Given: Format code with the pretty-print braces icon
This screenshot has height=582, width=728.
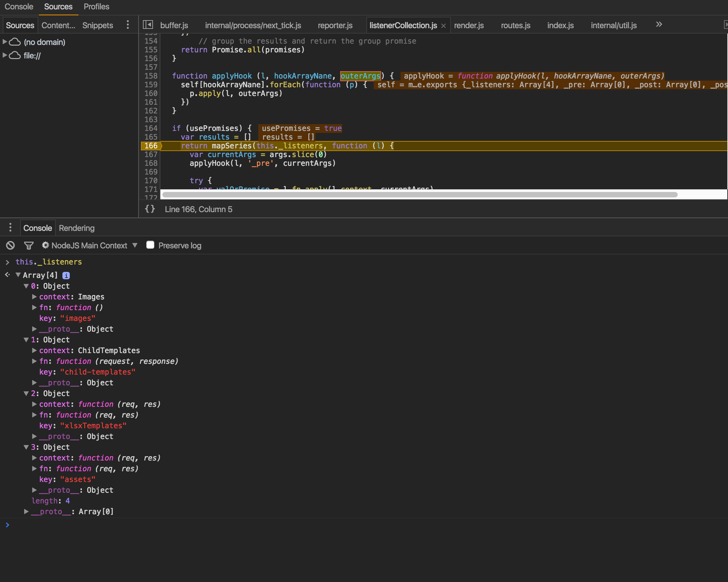Looking at the screenshot, I should point(150,209).
